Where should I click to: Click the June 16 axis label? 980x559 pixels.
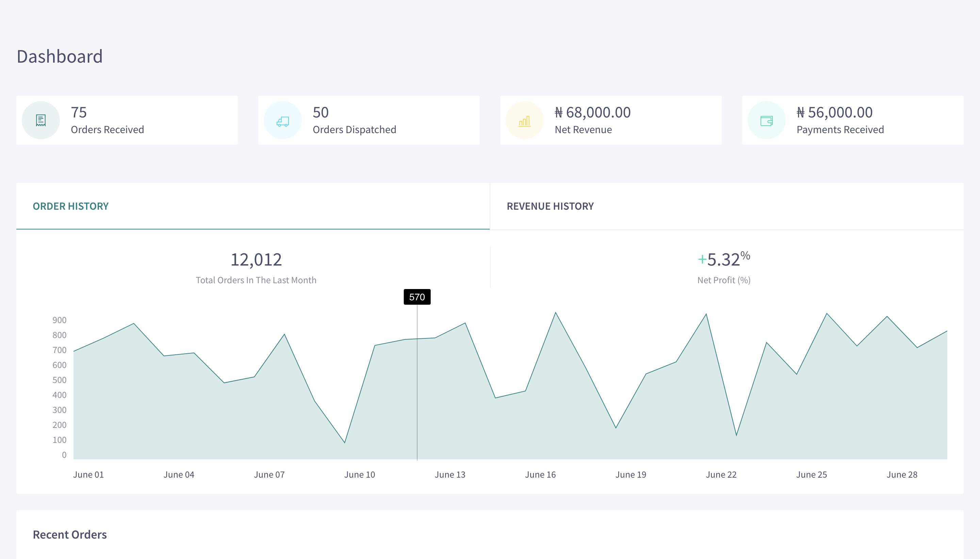click(540, 475)
